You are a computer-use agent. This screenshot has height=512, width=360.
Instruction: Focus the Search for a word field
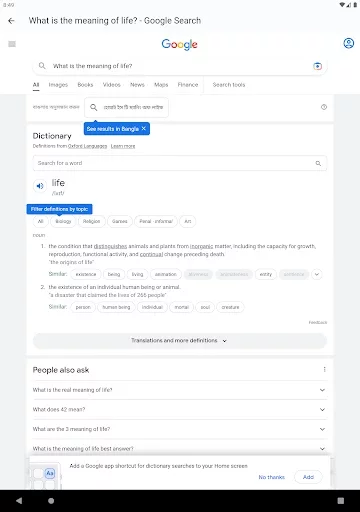click(x=173, y=163)
